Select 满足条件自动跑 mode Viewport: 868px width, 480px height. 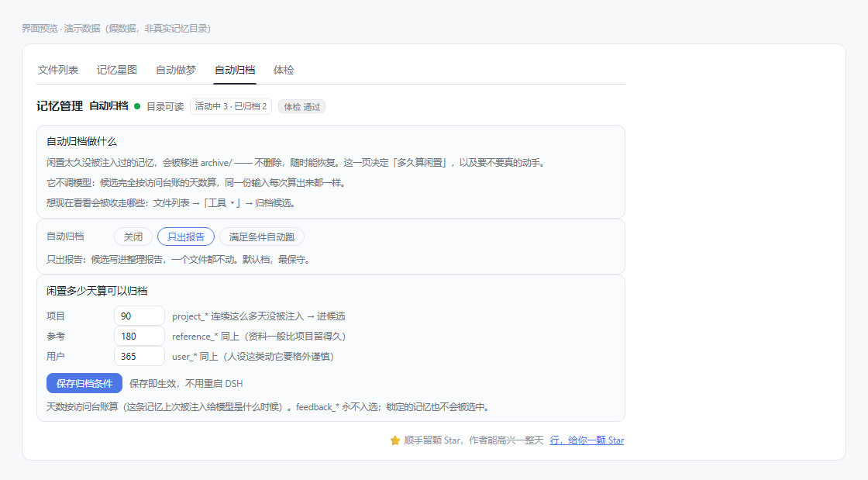262,237
